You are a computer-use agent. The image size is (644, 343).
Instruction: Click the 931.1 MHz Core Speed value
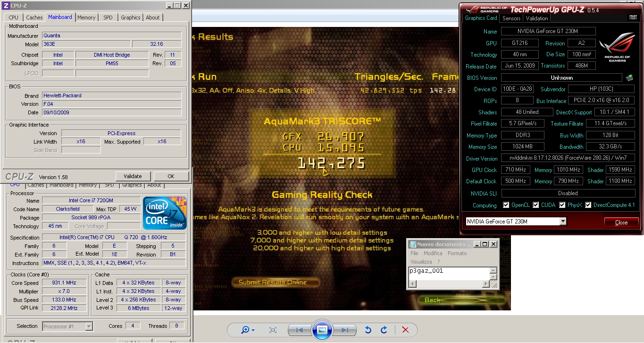tap(65, 283)
